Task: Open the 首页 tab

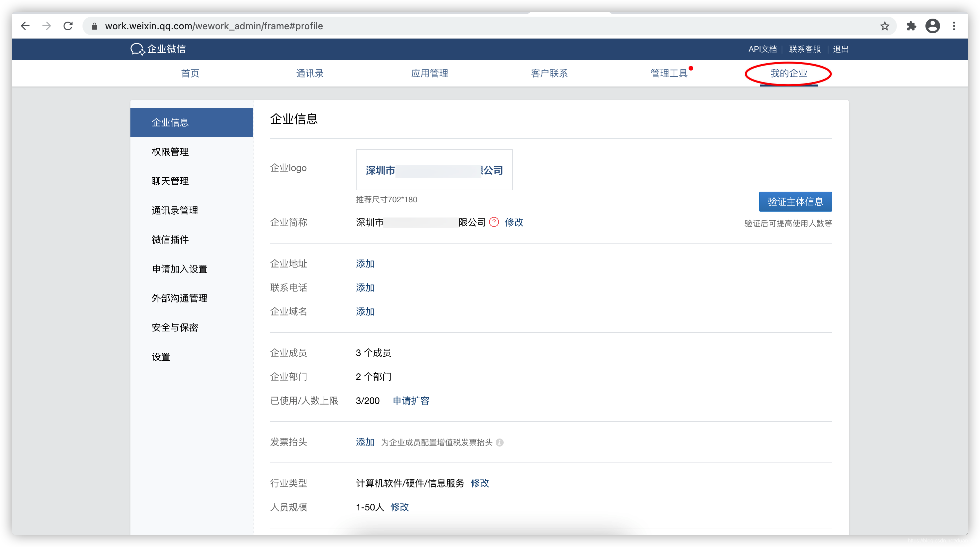Action: click(x=190, y=73)
